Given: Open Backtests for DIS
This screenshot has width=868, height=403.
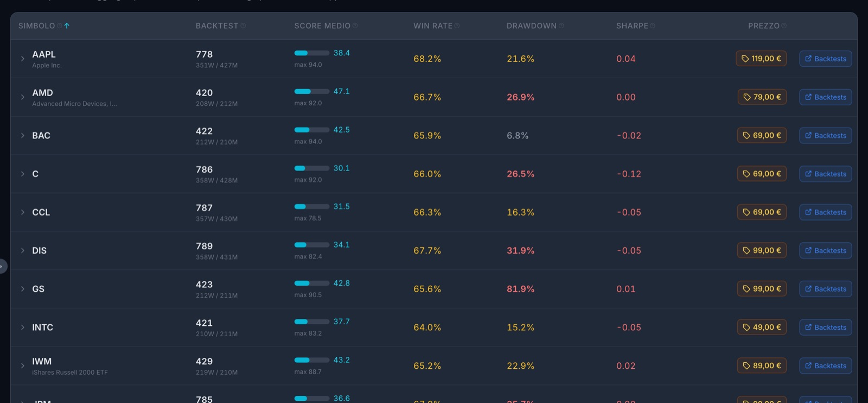Looking at the screenshot, I should [x=825, y=250].
